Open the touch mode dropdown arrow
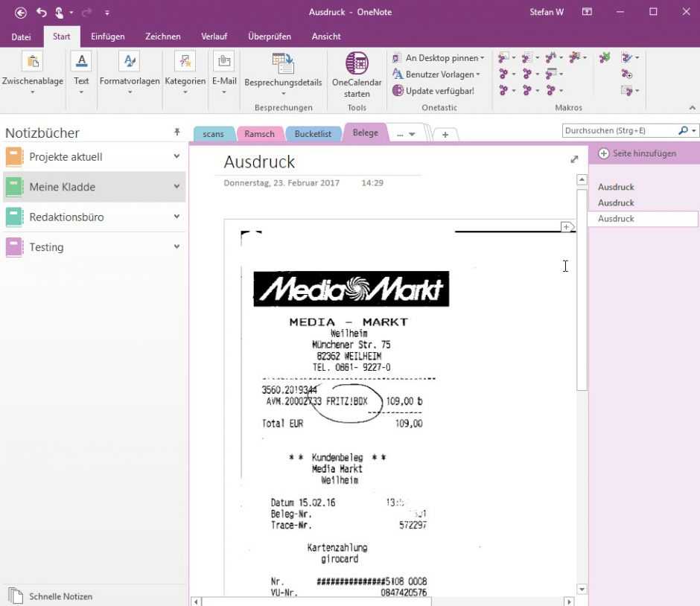Viewport: 700px width, 606px height. pyautogui.click(x=71, y=13)
